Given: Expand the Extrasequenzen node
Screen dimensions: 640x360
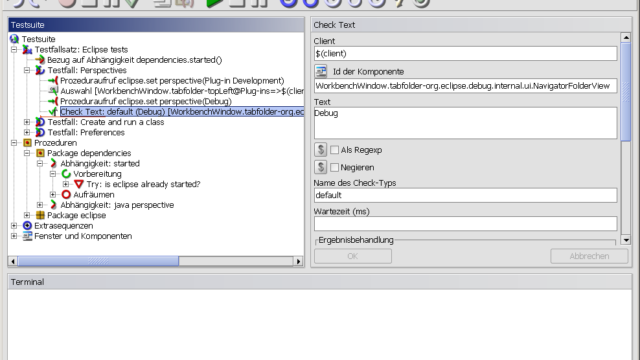Looking at the screenshot, I should (x=14, y=226).
